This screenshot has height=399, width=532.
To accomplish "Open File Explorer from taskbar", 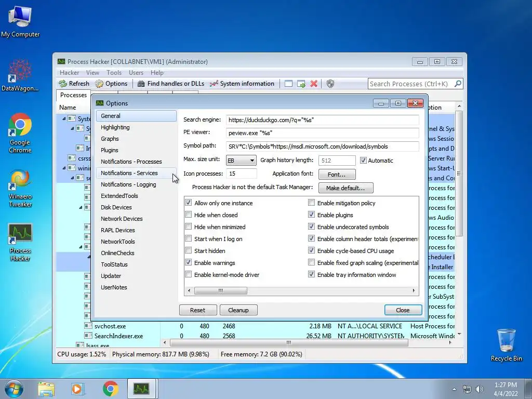I will 46,389.
